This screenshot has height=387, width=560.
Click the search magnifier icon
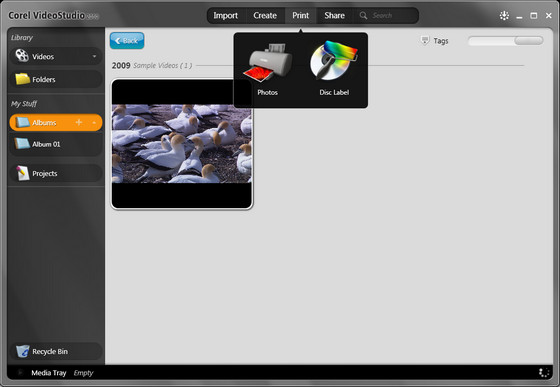[363, 16]
